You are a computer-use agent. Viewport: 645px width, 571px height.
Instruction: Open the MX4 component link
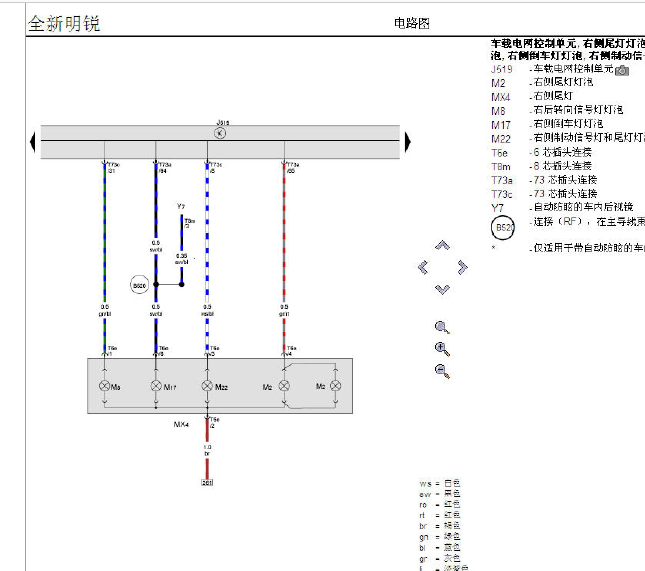click(501, 97)
